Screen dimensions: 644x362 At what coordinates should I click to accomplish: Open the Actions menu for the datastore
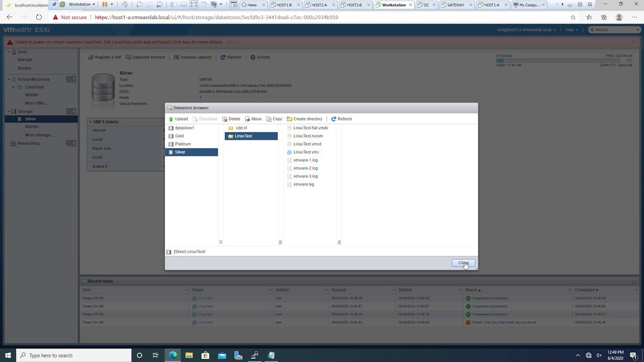click(260, 57)
